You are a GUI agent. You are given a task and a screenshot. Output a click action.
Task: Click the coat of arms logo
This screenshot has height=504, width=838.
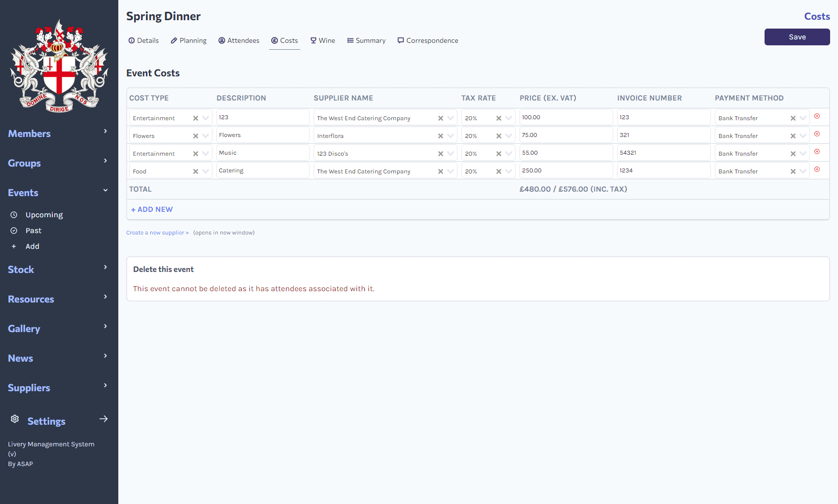pos(59,65)
